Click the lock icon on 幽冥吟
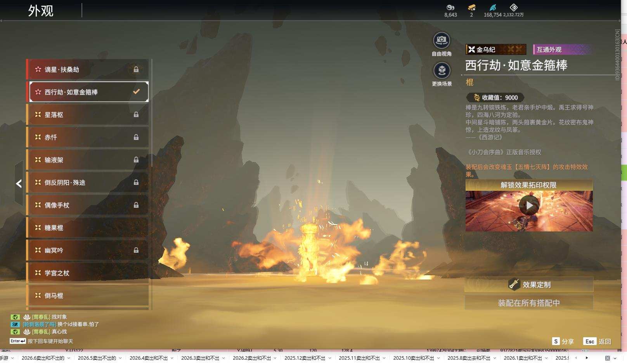Screen dimensions: 627x364 point(136,250)
